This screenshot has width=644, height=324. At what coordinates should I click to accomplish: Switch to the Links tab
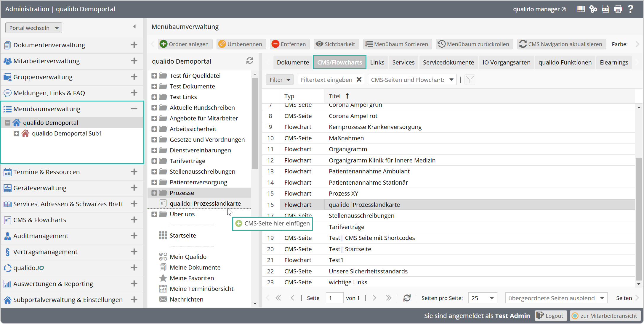pos(377,62)
